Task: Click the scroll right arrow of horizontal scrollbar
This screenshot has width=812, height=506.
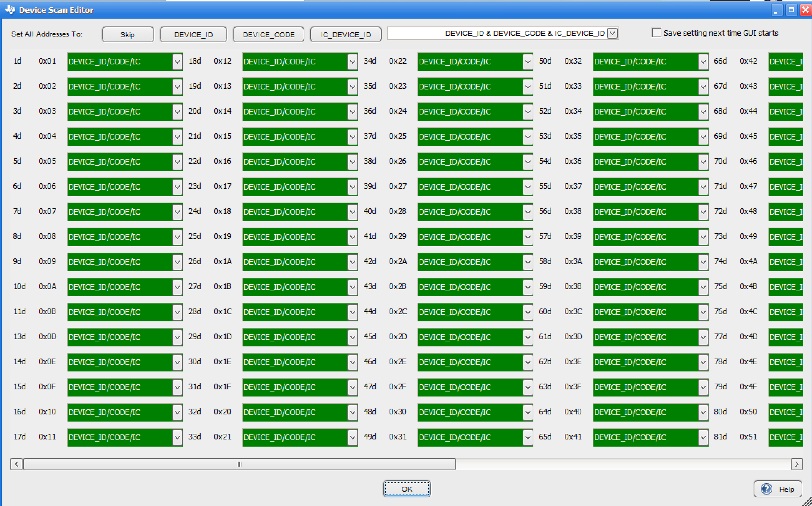Action: tap(797, 464)
